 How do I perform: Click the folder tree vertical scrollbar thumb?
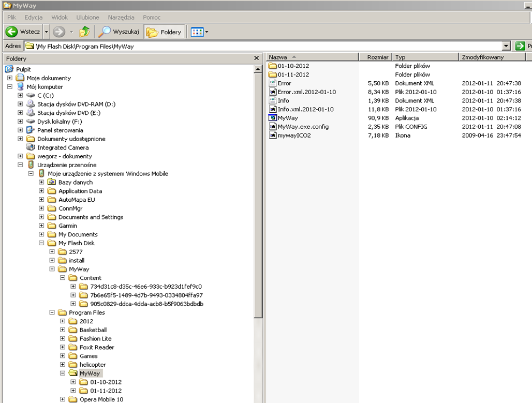(258, 196)
